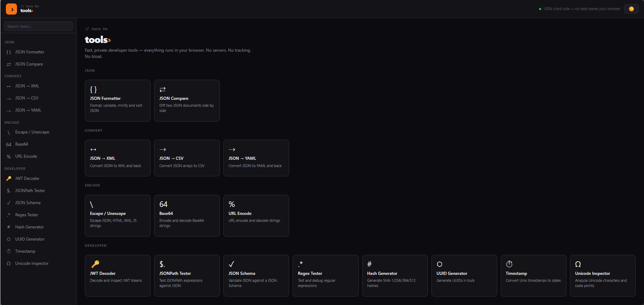The height and width of the screenshot is (305, 644).
Task: Click the '$.' icon on JSONPath Tester card
Action: point(162,264)
